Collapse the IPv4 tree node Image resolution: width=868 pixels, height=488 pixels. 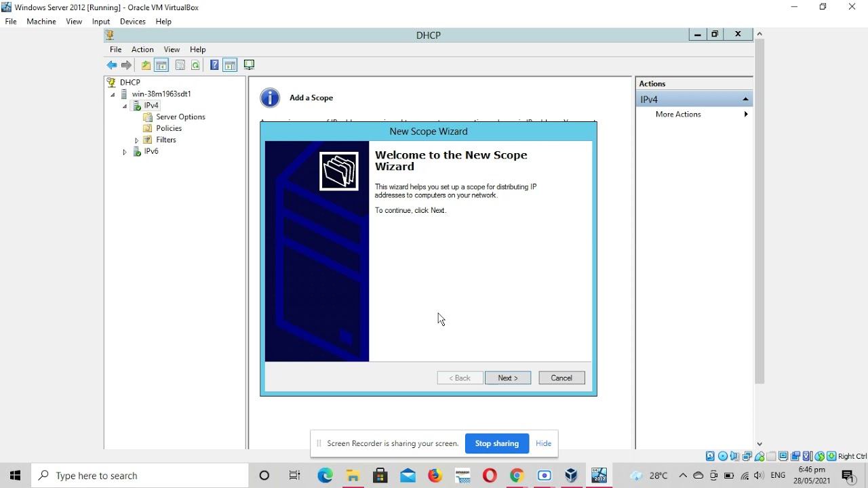coord(125,106)
